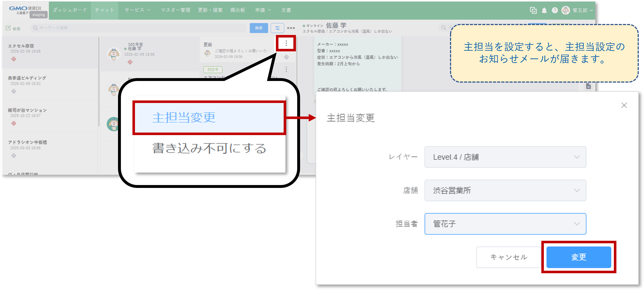This screenshot has height=290, width=644.
Task: Open the レイヤー Level.4/店舗 dropdown
Action: 505,157
